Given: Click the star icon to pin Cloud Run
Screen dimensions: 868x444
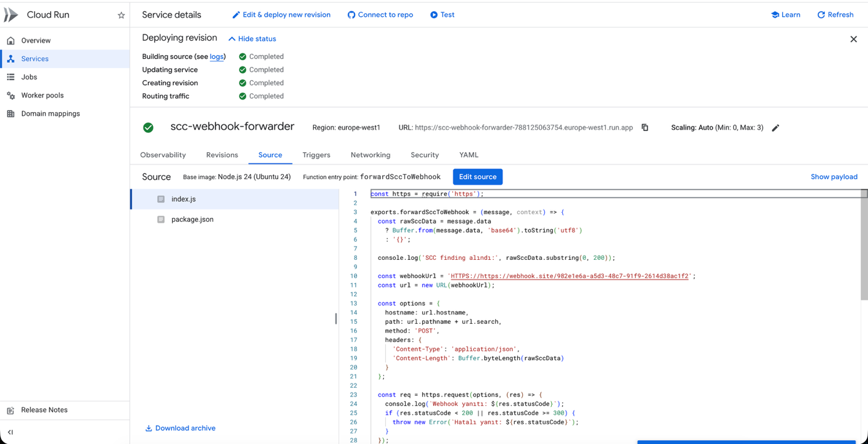Looking at the screenshot, I should (121, 15).
